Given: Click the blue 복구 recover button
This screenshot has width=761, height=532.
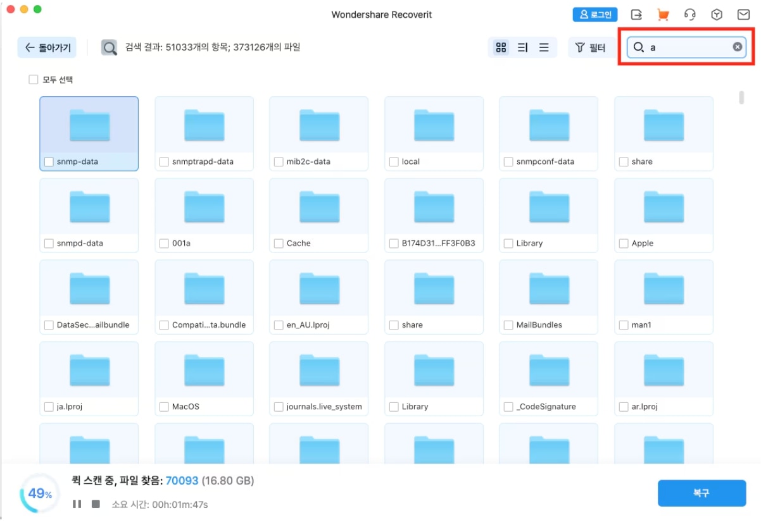Looking at the screenshot, I should [701, 493].
